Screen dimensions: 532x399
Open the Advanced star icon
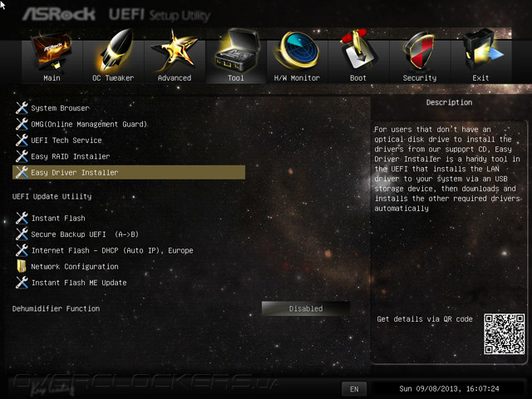pyautogui.click(x=175, y=51)
